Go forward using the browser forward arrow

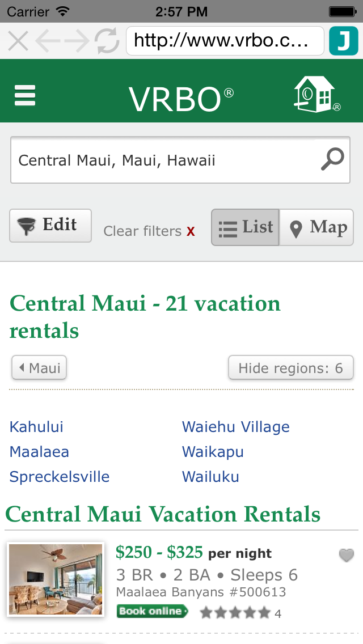click(x=77, y=41)
